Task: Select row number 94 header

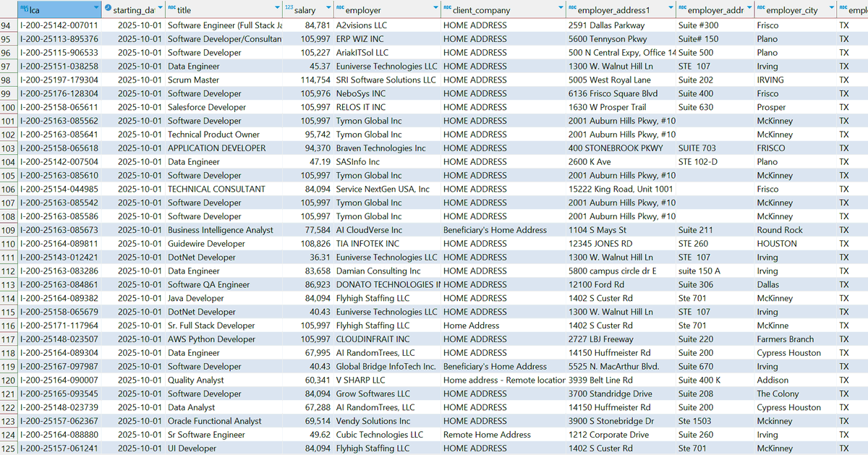Action: point(9,25)
